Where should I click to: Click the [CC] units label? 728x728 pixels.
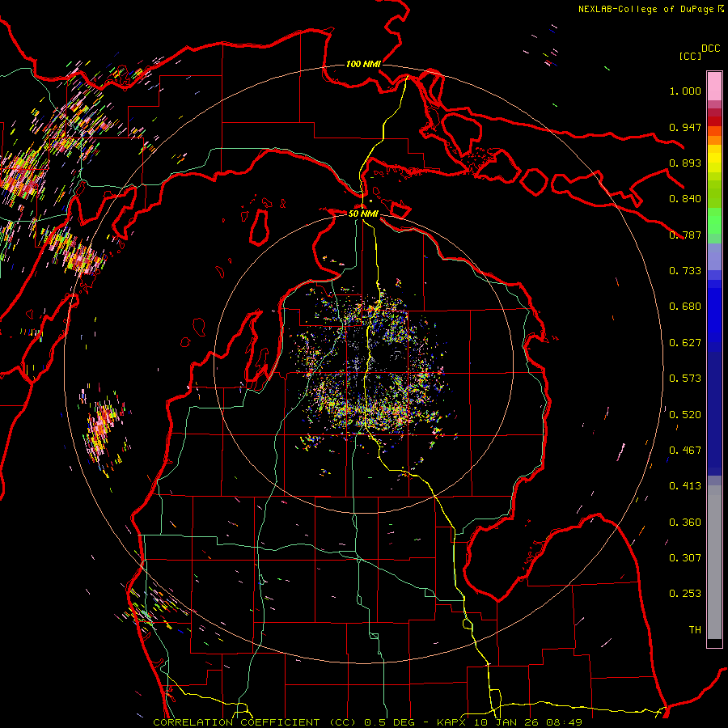(x=690, y=56)
